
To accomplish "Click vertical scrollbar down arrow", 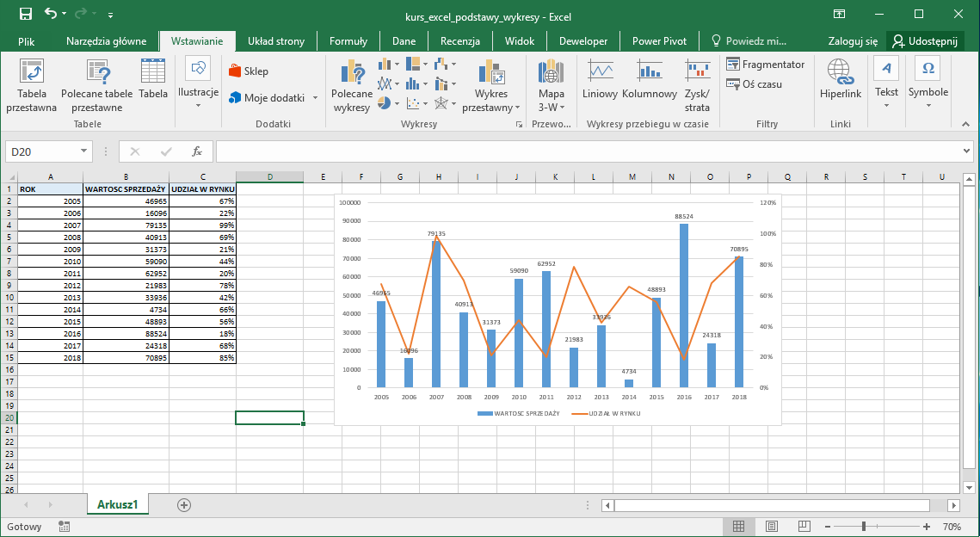I will (x=969, y=487).
